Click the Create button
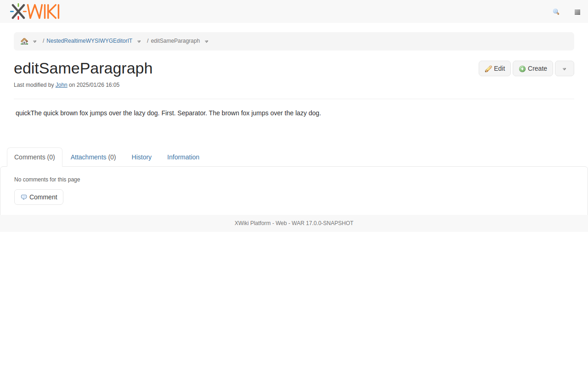 tap(533, 68)
